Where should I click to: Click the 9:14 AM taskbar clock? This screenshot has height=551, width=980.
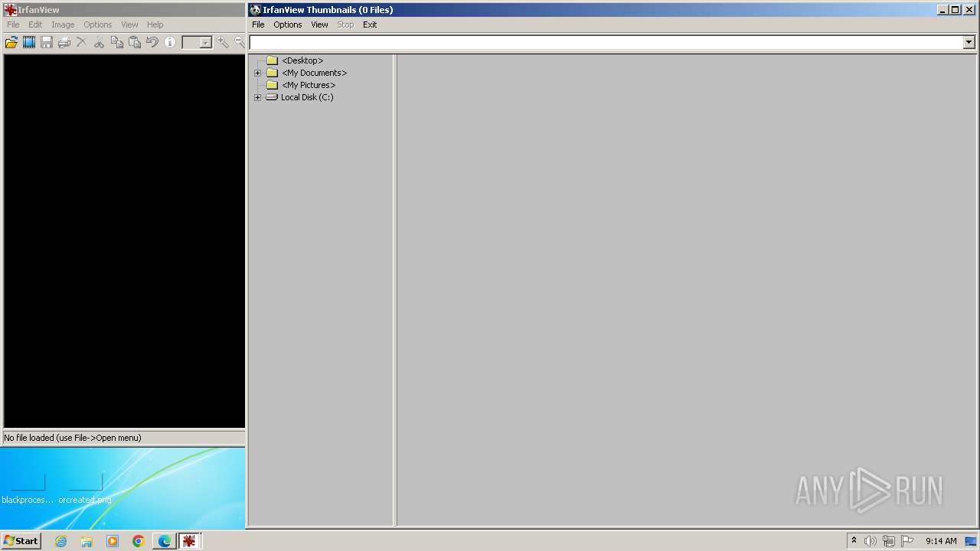pyautogui.click(x=941, y=541)
